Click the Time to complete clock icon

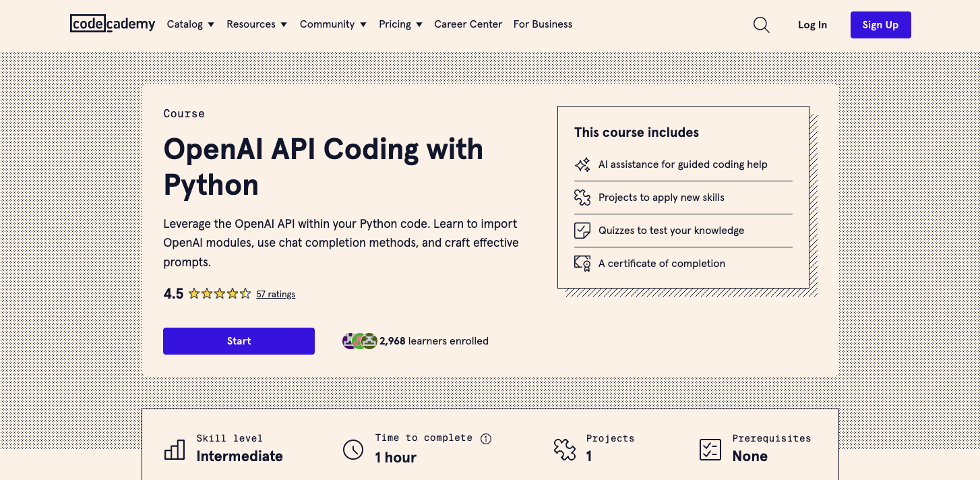(354, 449)
